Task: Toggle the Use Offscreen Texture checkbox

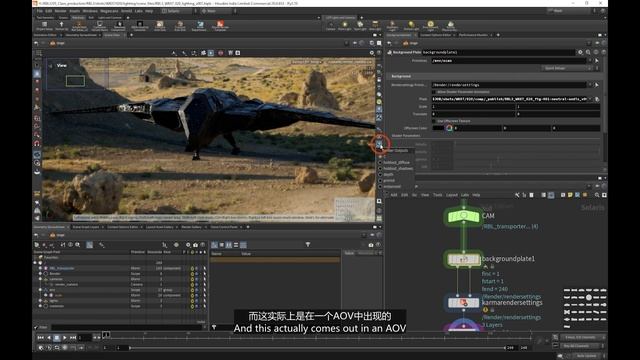Action: tap(434, 121)
